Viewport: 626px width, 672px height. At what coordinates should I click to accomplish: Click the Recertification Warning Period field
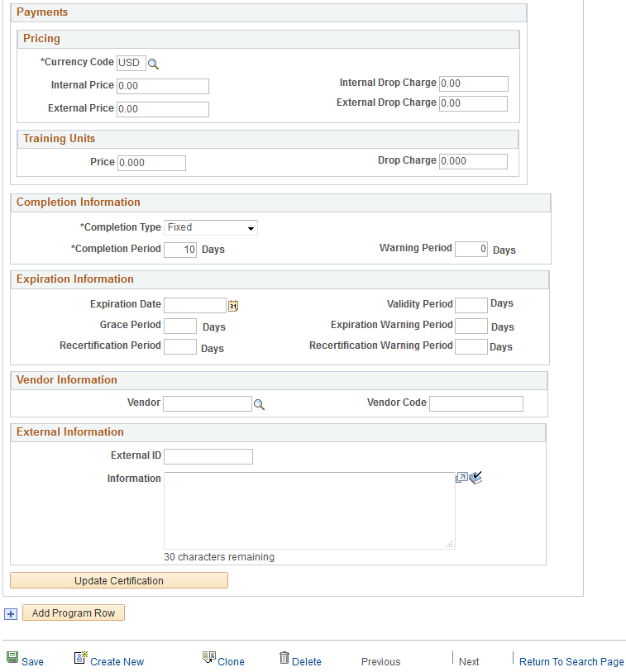point(471,346)
